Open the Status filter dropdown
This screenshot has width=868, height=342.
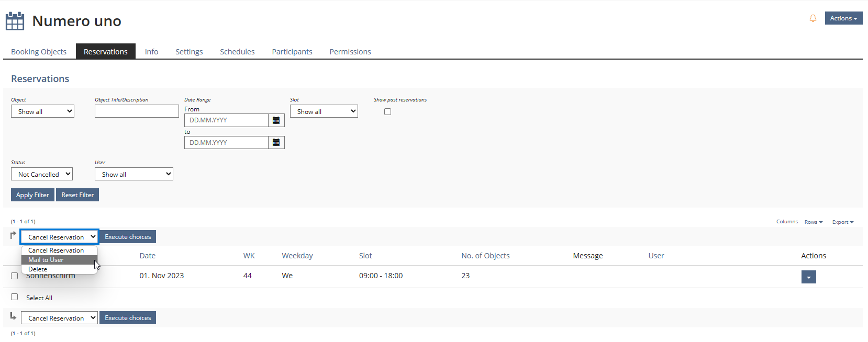click(42, 174)
